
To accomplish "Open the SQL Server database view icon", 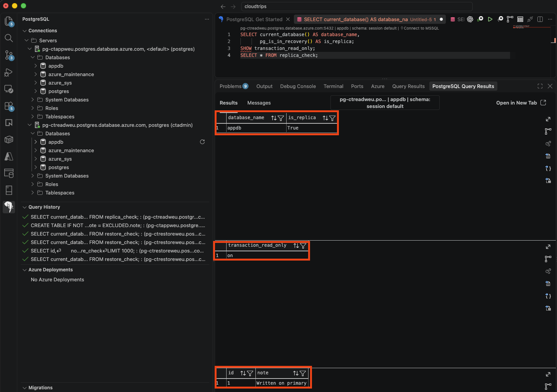I will (x=8, y=173).
